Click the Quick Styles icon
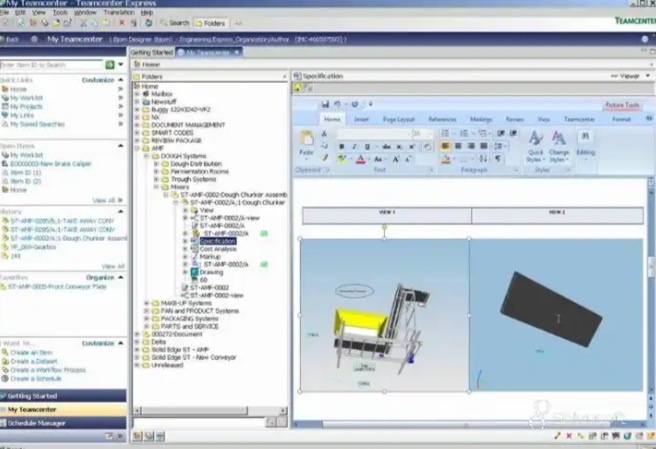Viewport: 656px width, 449px height. click(535, 145)
